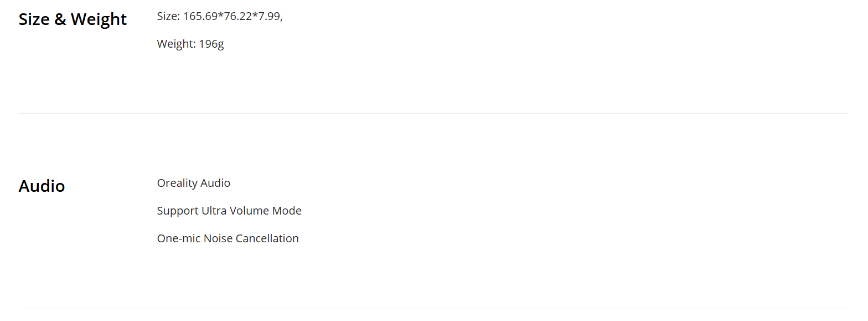Click the 165.69*76.22*7.99 dimension value

pos(231,17)
